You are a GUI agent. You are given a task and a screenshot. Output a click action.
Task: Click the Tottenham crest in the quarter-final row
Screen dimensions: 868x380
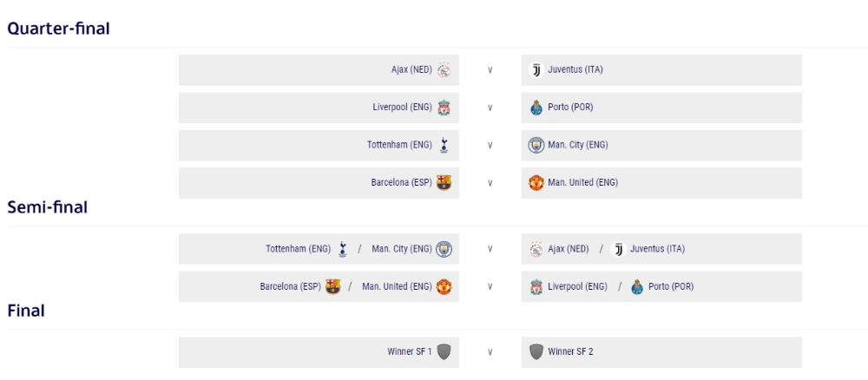pyautogui.click(x=444, y=146)
